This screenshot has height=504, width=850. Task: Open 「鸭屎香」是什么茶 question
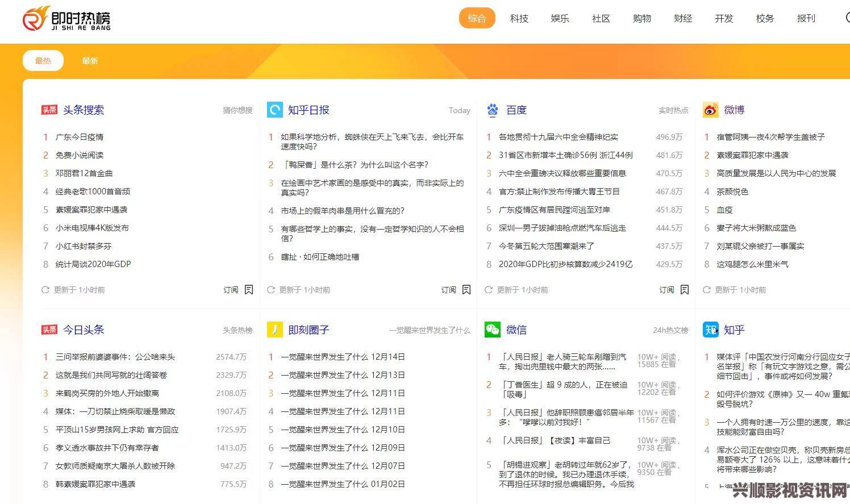point(355,165)
